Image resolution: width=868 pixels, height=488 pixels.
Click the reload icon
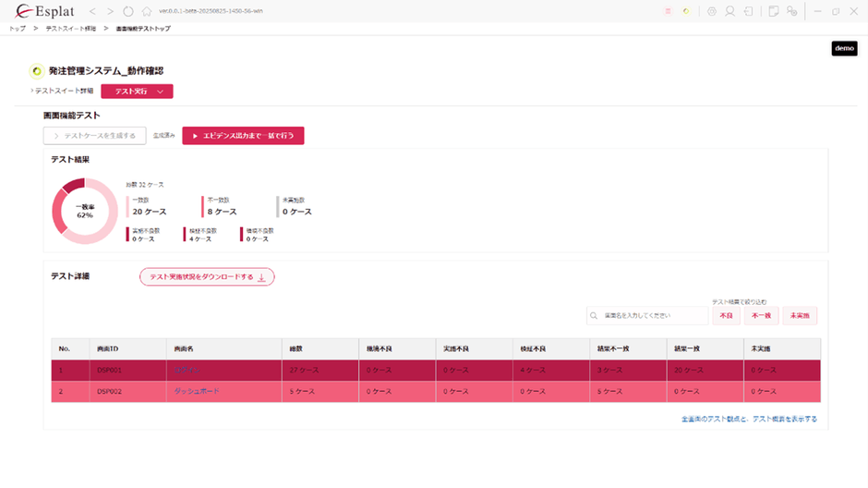click(x=127, y=11)
